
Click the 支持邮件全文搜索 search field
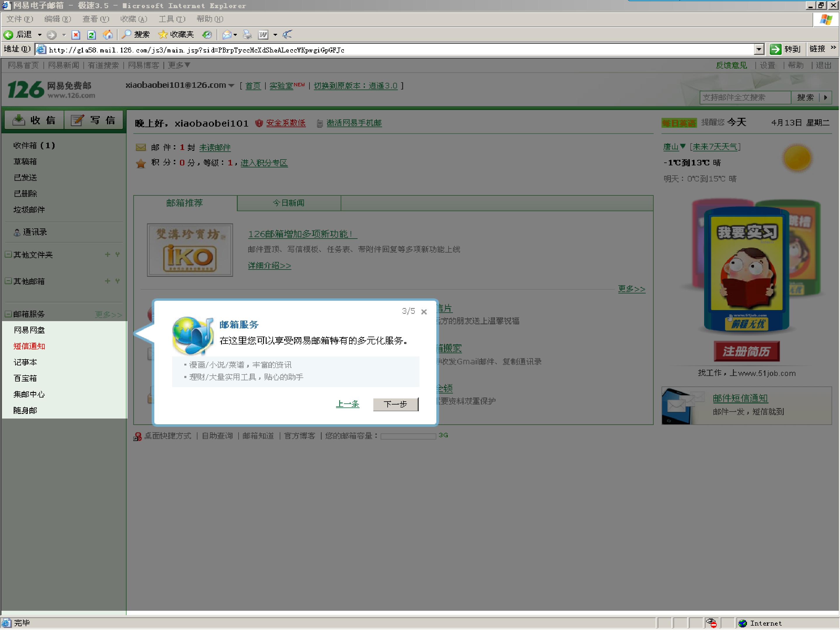pyautogui.click(x=745, y=98)
